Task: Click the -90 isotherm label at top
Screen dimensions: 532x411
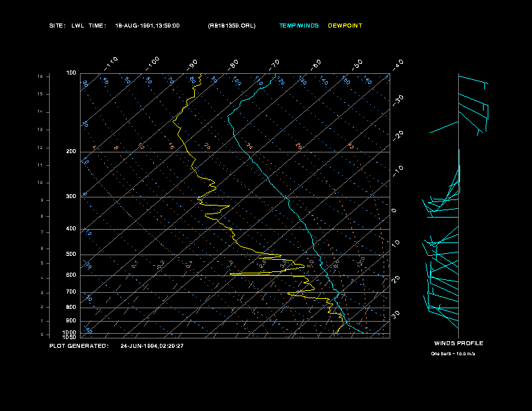Action: pos(192,65)
